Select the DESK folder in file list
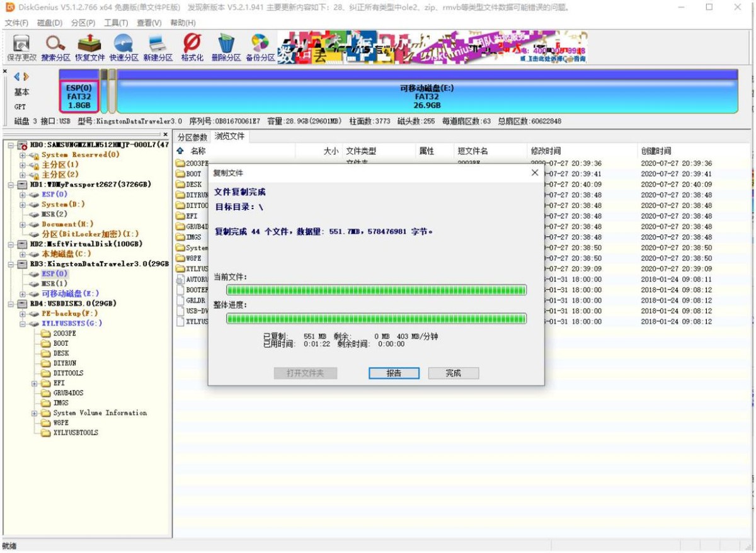The image size is (756, 553). pos(193,185)
